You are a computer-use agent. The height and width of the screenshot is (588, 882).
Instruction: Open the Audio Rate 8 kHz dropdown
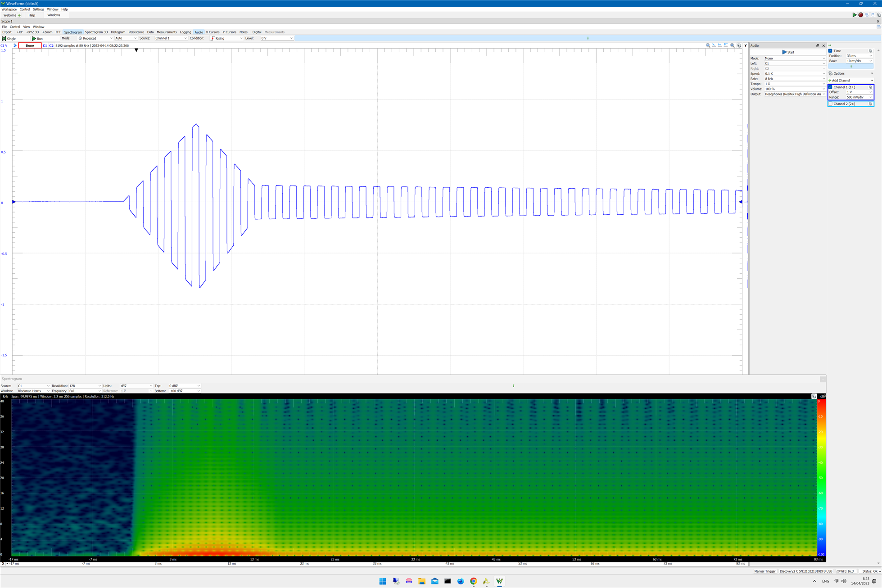pos(795,79)
